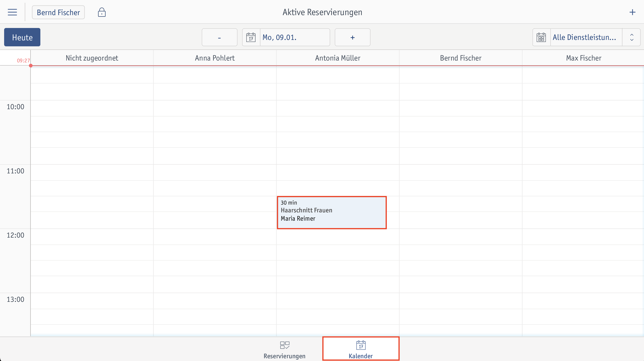
Task: Click the lock icon
Action: [102, 12]
